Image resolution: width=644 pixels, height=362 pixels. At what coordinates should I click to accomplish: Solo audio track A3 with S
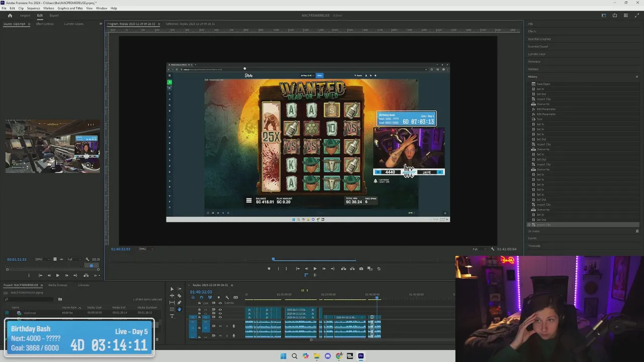click(227, 326)
